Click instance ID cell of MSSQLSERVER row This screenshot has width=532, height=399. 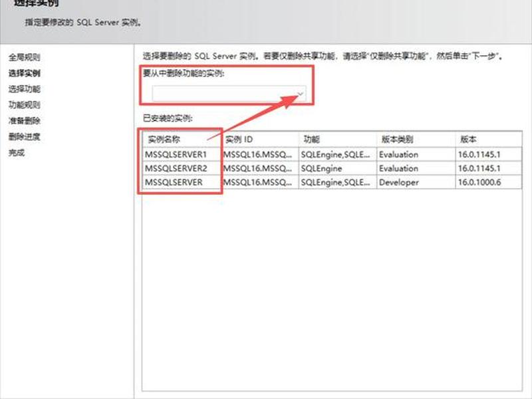click(261, 182)
